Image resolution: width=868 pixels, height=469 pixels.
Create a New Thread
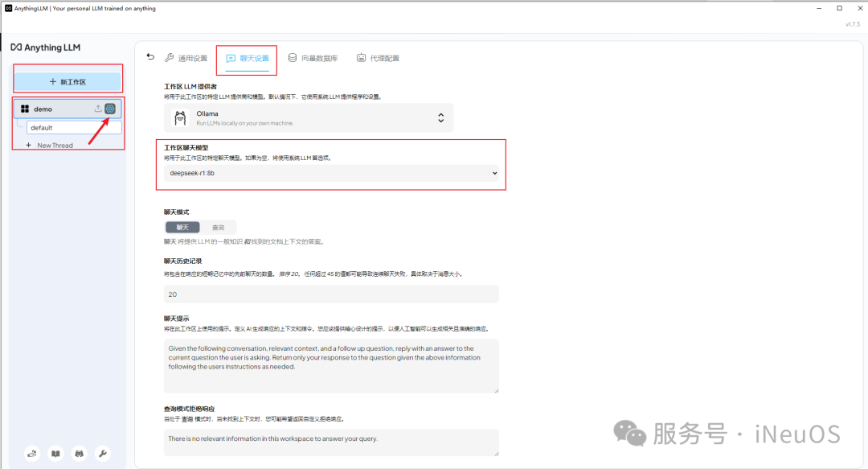pyautogui.click(x=50, y=146)
